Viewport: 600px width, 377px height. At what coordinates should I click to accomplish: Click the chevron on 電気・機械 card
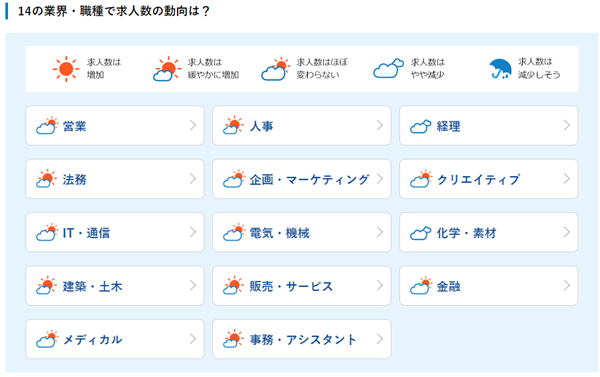[380, 232]
